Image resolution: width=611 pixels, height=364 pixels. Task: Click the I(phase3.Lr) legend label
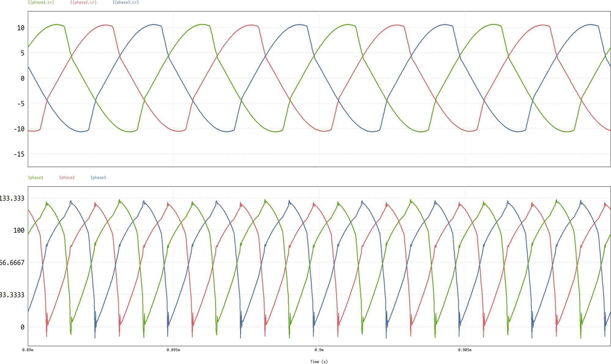pos(126,2)
